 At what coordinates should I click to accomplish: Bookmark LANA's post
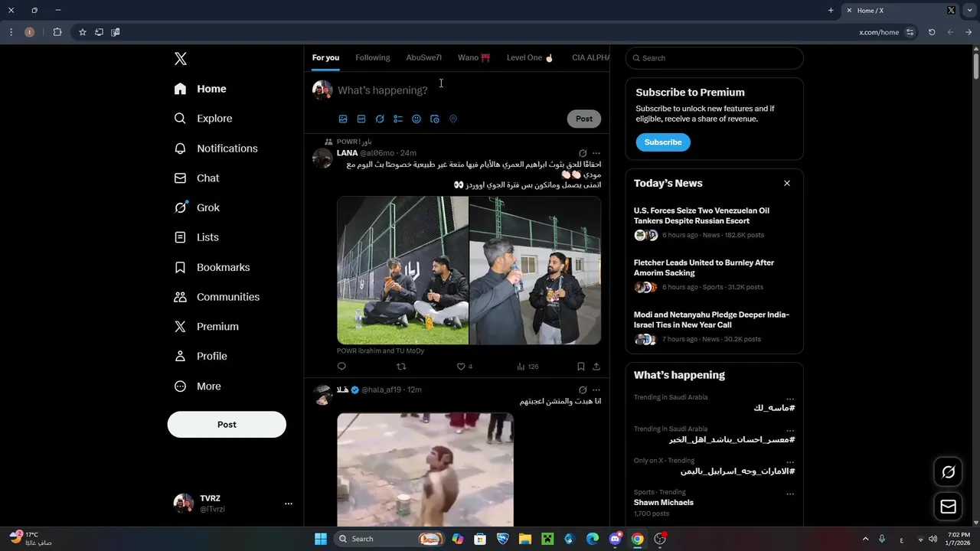[x=581, y=367]
